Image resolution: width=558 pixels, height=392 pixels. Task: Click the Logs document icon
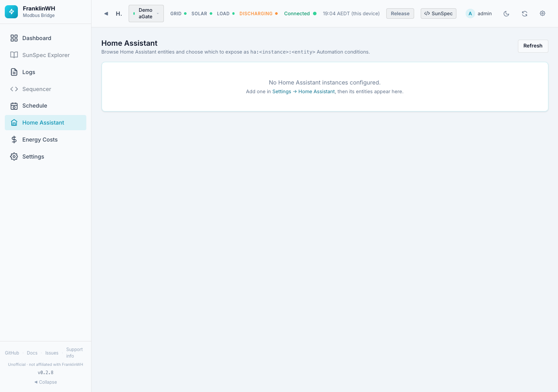tap(14, 72)
